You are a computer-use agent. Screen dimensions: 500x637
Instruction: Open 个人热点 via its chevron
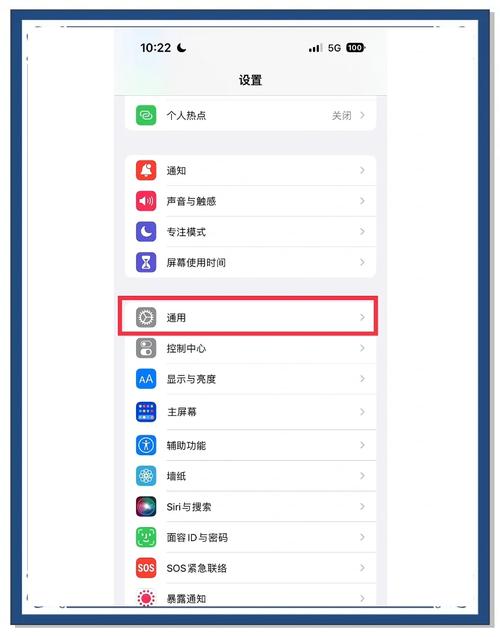pyautogui.click(x=362, y=115)
